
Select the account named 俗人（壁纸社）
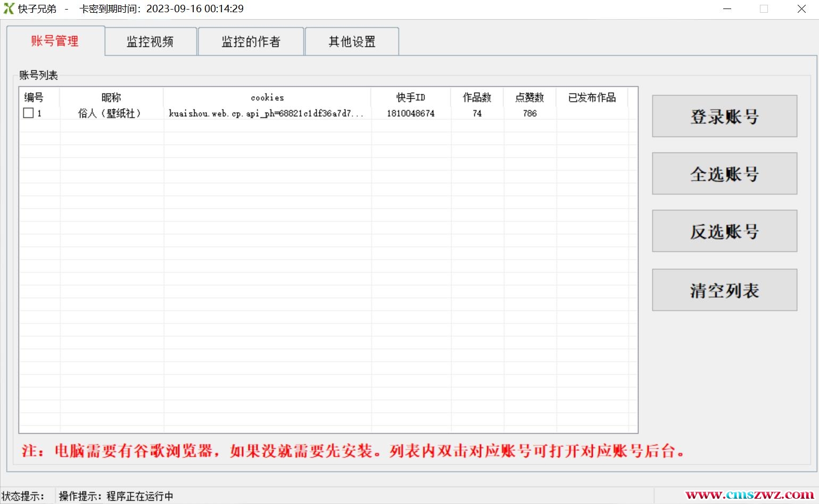[110, 113]
